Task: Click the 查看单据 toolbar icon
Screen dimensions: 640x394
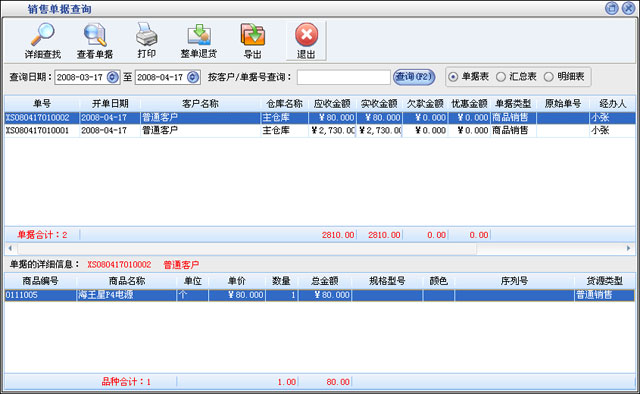Action: click(x=95, y=41)
